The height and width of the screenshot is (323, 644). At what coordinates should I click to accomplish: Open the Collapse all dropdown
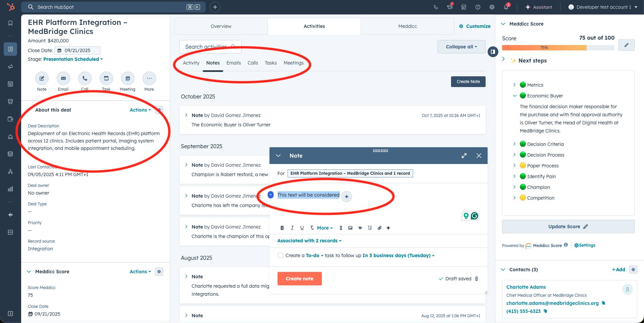click(461, 47)
